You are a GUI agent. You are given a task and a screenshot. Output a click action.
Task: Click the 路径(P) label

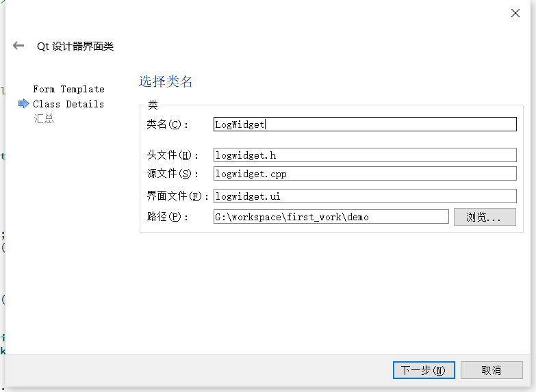click(167, 217)
